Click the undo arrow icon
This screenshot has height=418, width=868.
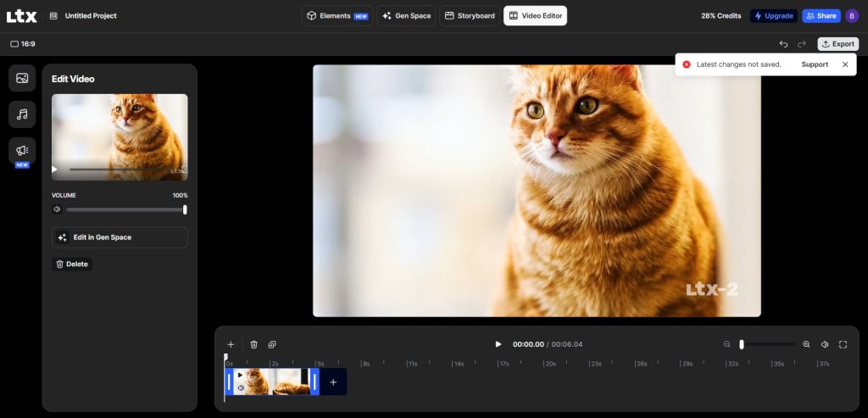pyautogui.click(x=783, y=44)
